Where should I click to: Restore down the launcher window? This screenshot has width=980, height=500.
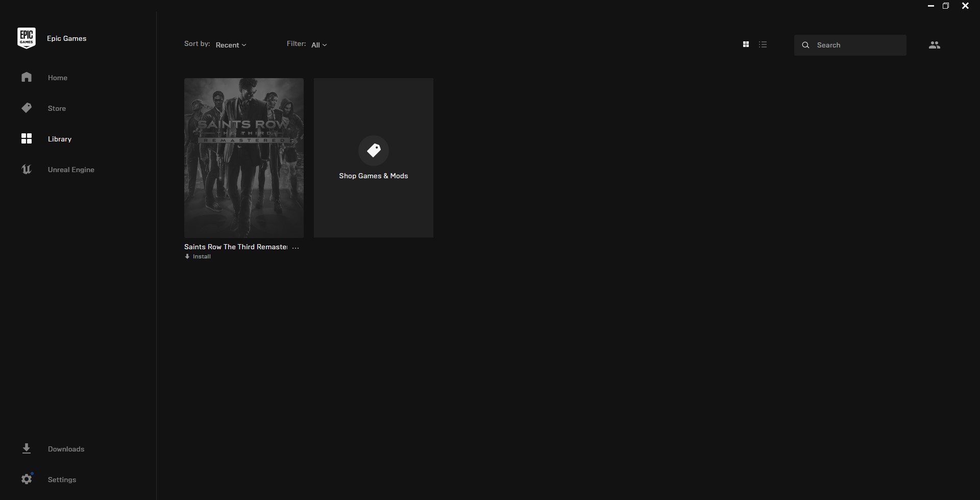tap(946, 6)
